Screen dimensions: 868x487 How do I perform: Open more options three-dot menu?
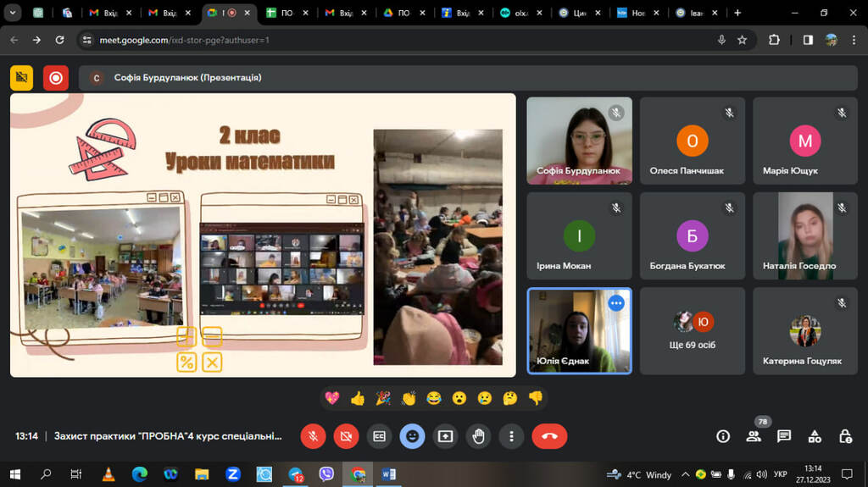point(511,436)
